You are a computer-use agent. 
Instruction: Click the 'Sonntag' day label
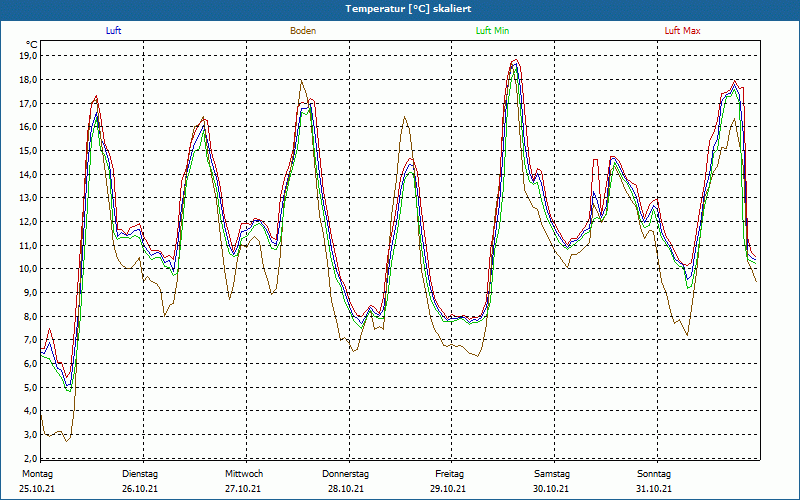(654, 474)
